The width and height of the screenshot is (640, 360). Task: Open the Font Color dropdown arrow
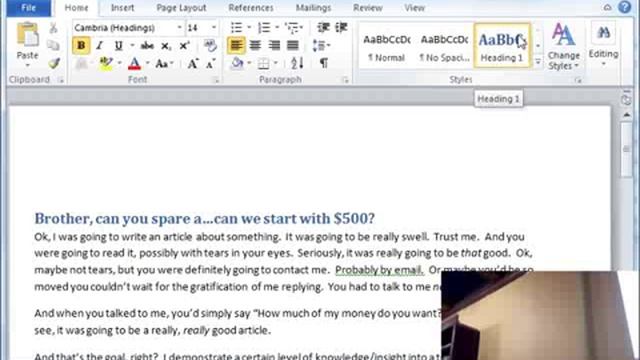click(x=147, y=64)
